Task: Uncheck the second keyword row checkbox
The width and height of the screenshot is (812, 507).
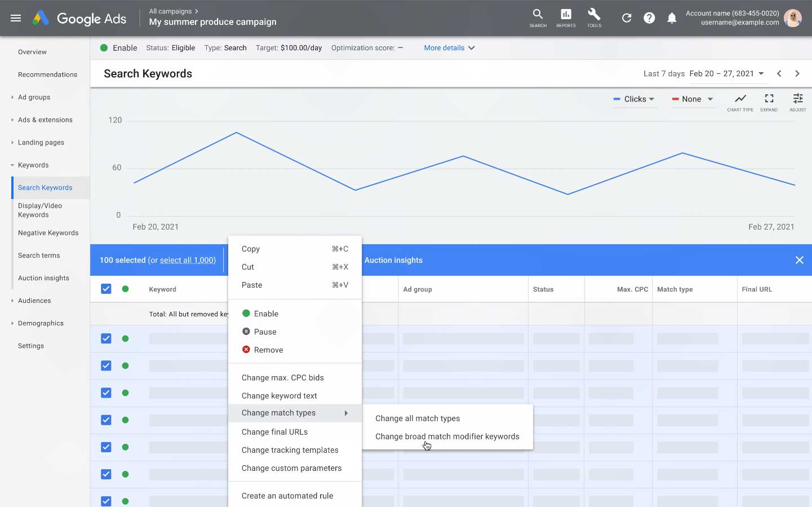Action: click(106, 365)
